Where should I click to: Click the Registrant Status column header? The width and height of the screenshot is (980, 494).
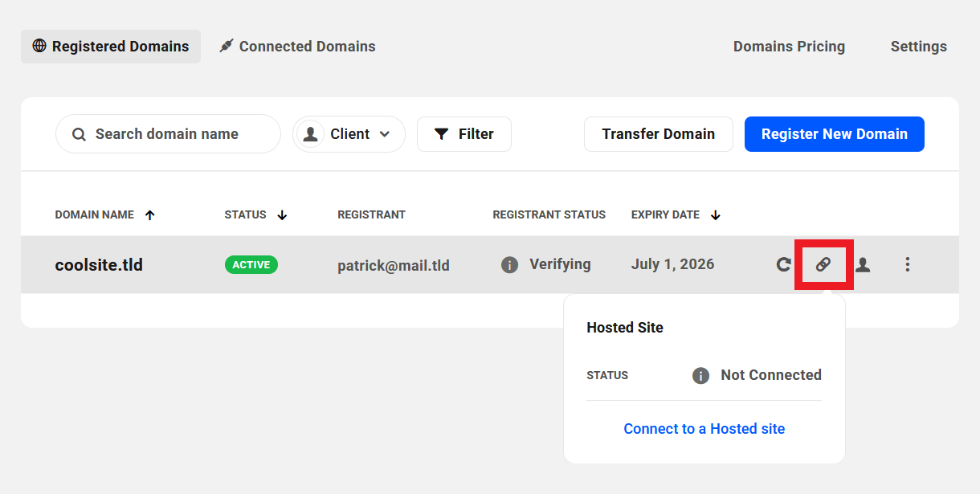click(x=549, y=215)
